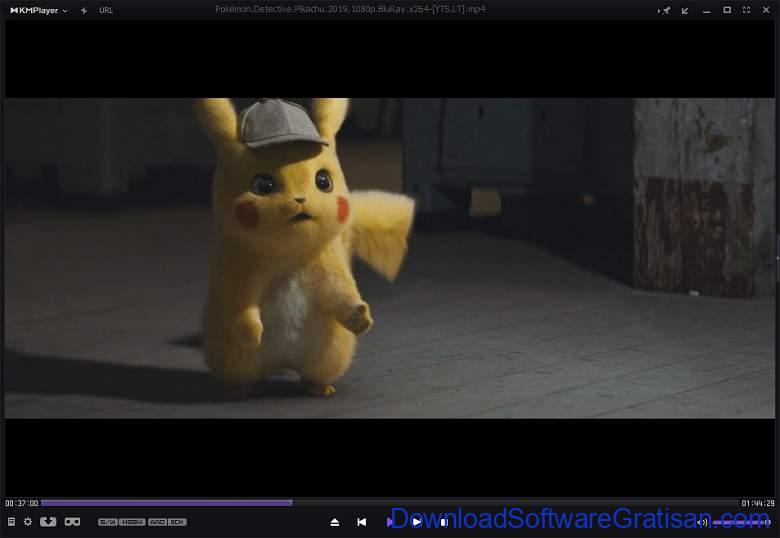Click the eject open file button
The image size is (780, 538).
pyautogui.click(x=335, y=522)
